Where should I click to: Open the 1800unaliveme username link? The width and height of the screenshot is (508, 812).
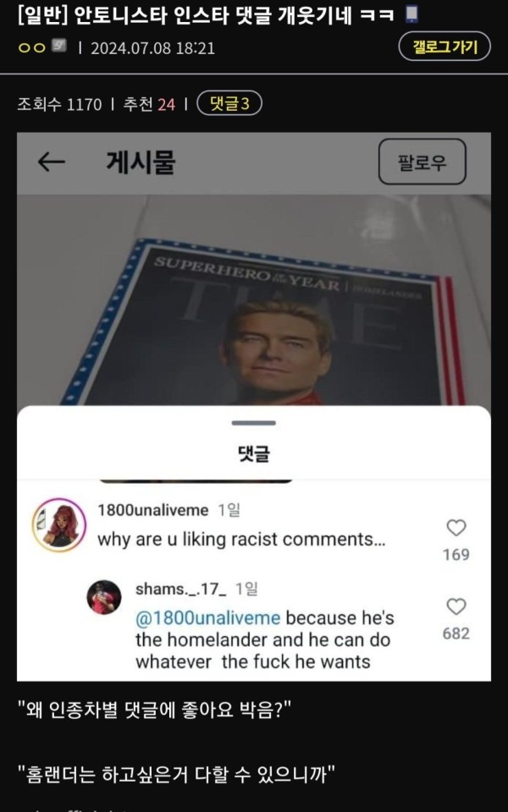click(x=153, y=511)
